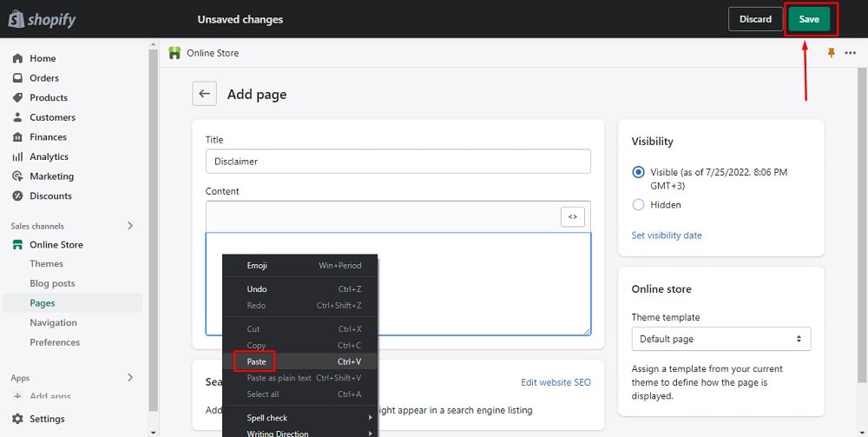Image resolution: width=868 pixels, height=437 pixels.
Task: Choose Cut in the context menu
Action: pyautogui.click(x=300, y=329)
